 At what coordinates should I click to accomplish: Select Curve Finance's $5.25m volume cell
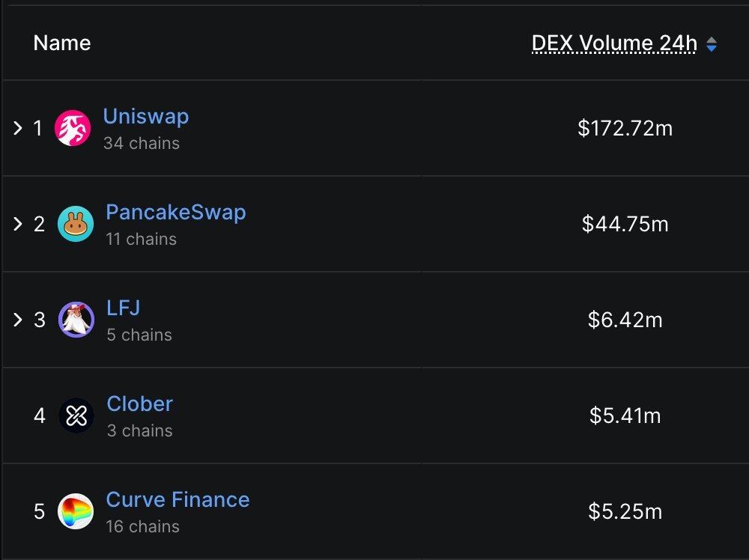point(625,512)
